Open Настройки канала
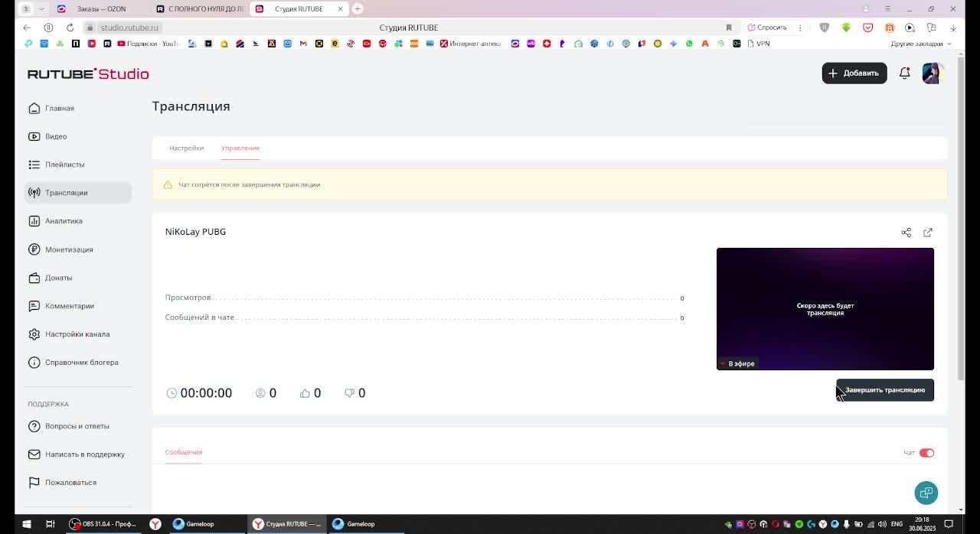 [x=77, y=334]
